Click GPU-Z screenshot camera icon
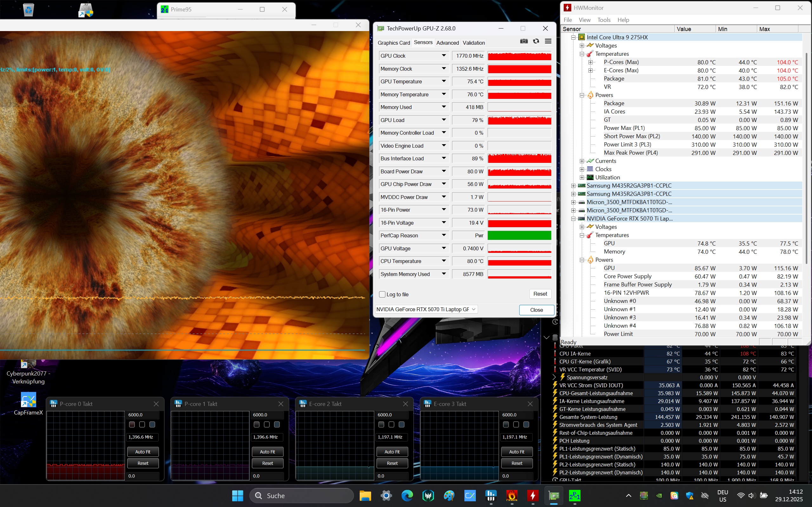812x507 pixels. (524, 41)
